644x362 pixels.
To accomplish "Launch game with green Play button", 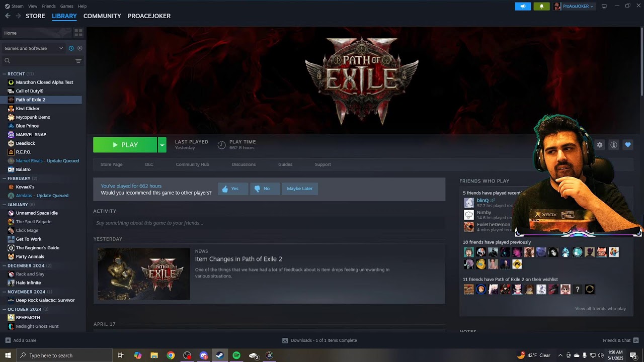I will [125, 145].
